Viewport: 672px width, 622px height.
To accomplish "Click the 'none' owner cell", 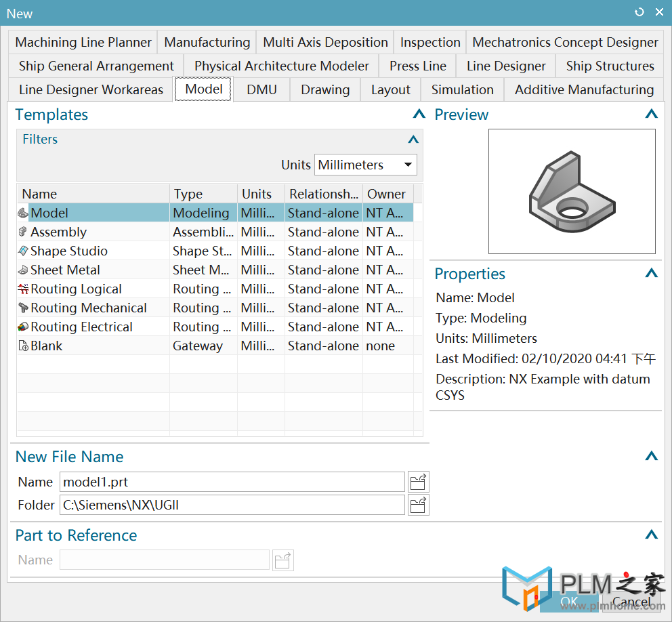I will pyautogui.click(x=388, y=346).
